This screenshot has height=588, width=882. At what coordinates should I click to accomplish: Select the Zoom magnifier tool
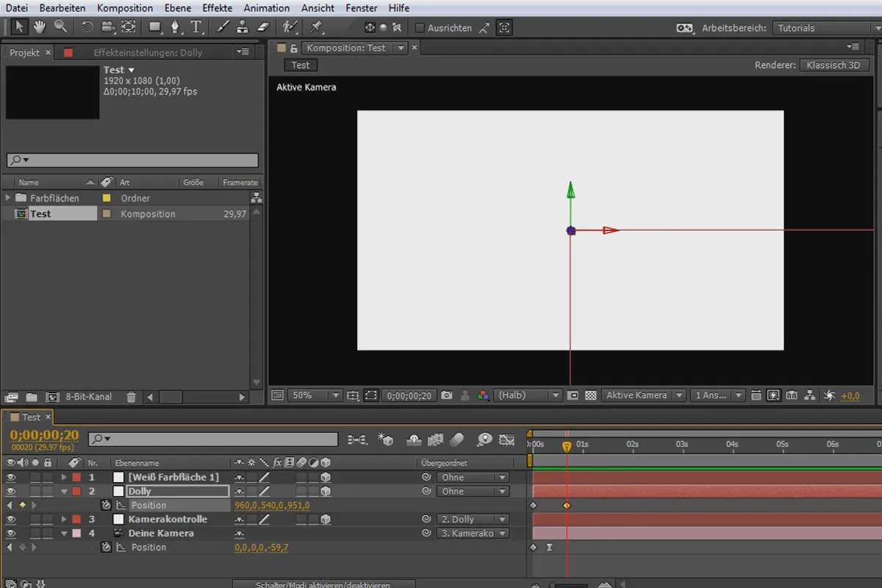(x=60, y=27)
